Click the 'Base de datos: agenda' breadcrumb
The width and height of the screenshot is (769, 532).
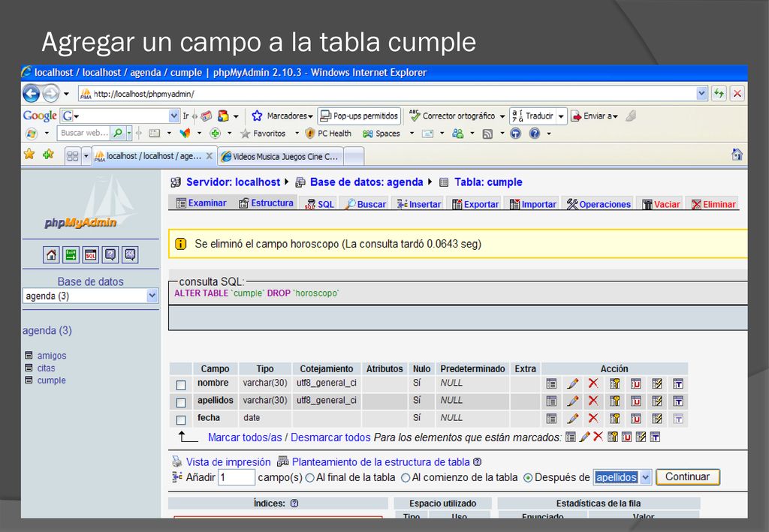(366, 182)
